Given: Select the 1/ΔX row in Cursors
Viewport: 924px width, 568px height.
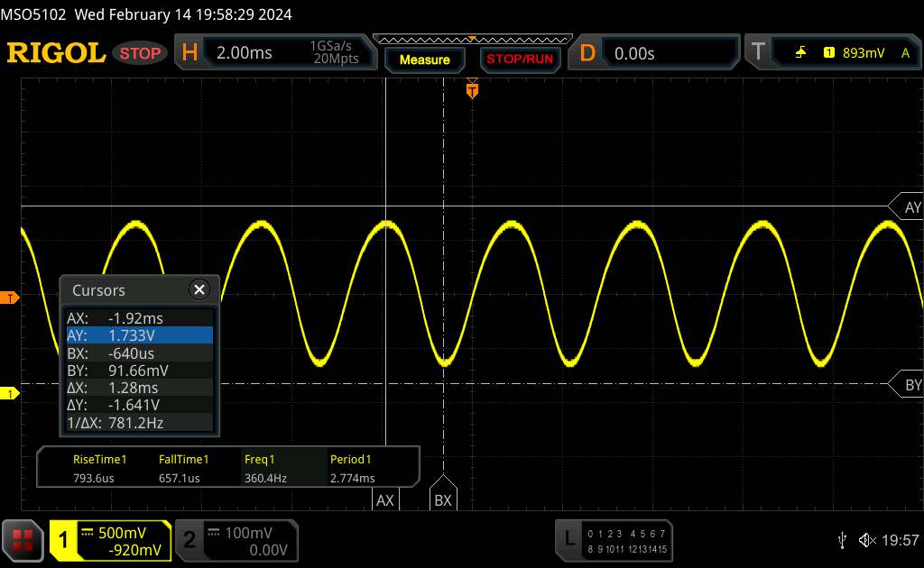Looking at the screenshot, I should click(x=139, y=422).
